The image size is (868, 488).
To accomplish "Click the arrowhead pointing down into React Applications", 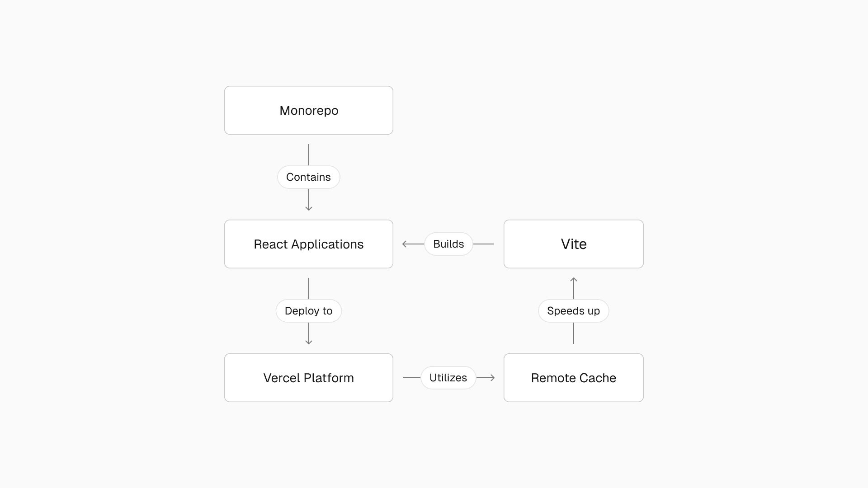I will click(x=309, y=208).
